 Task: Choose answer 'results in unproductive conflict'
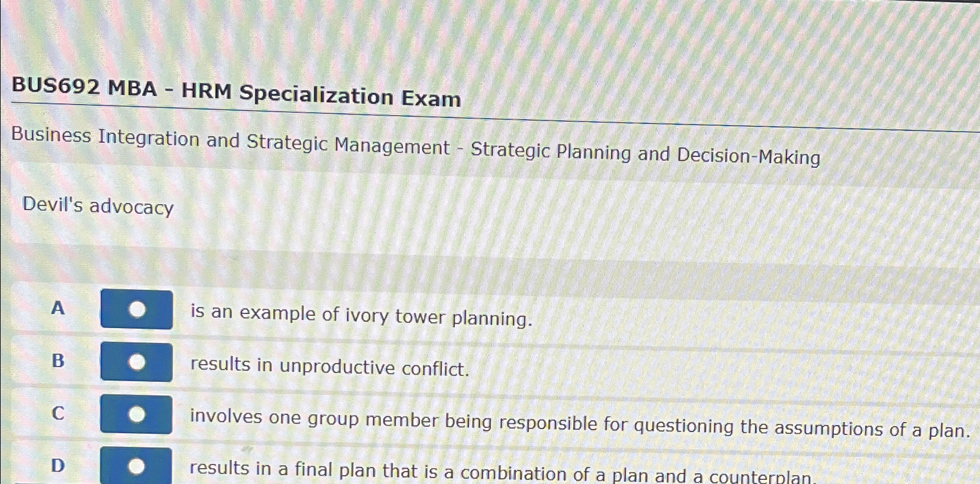(329, 368)
